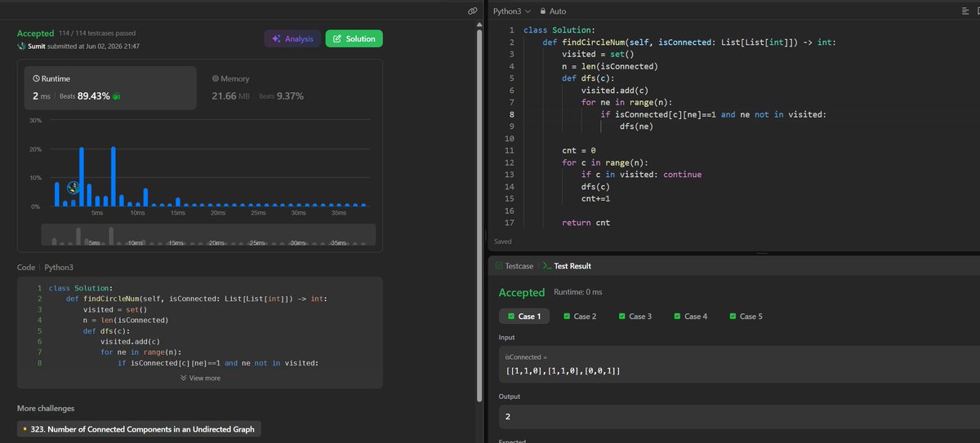Click the 'Saved' status text under editor
Viewport: 980px width, 443px height.
point(503,241)
